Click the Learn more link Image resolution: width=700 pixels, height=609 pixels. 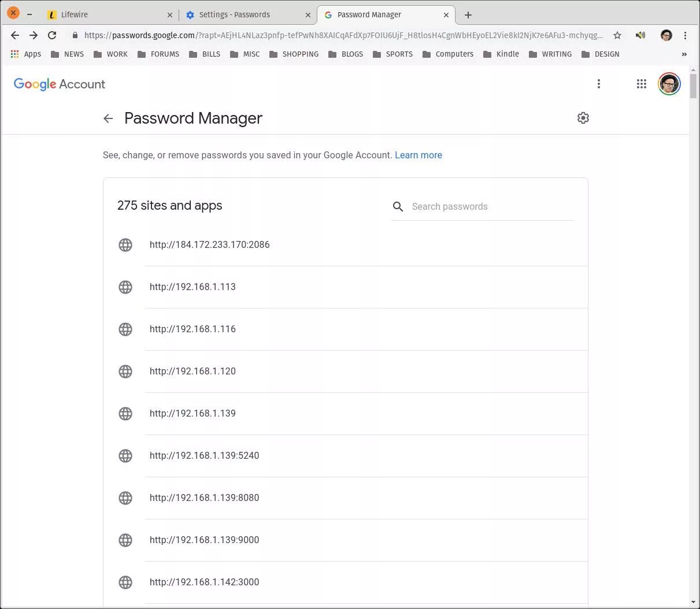click(418, 155)
